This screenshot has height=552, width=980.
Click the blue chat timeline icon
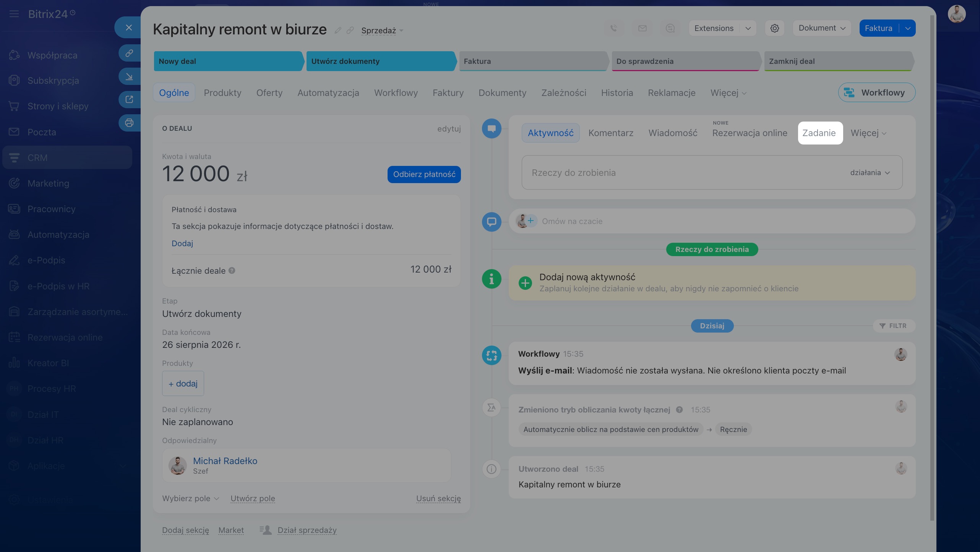(492, 222)
